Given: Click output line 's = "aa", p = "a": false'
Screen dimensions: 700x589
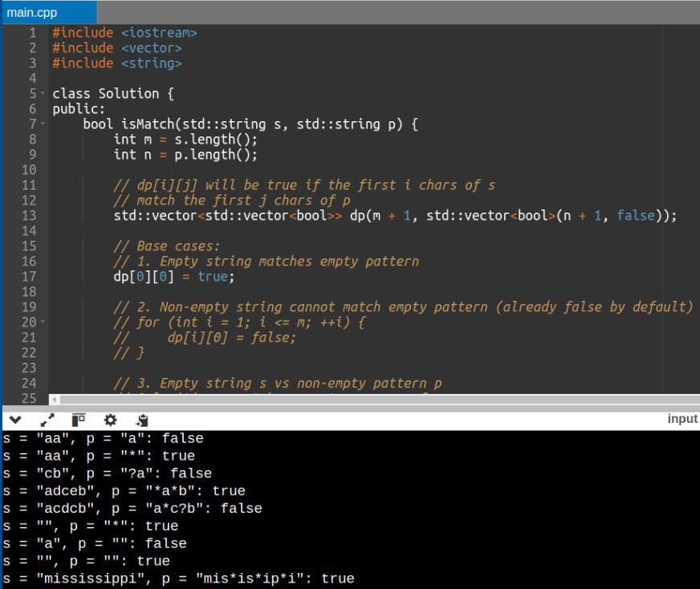Looking at the screenshot, I should point(103,439).
